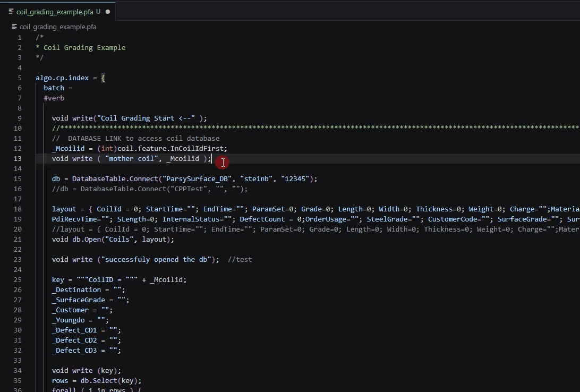
Task: Click "Thickness=0" on line 18
Action: 439,209
